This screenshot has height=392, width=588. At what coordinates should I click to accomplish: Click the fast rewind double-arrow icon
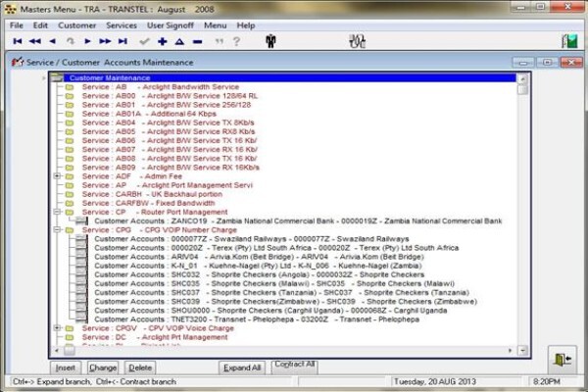35,41
